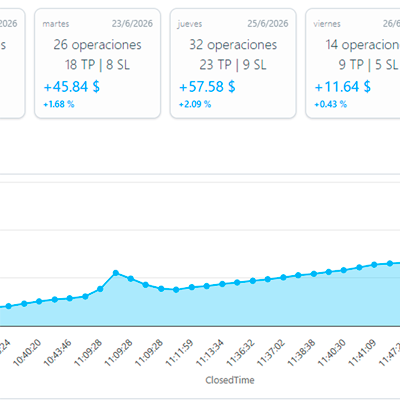
Task: Click the +1.68 % percentage
Action: [59, 104]
